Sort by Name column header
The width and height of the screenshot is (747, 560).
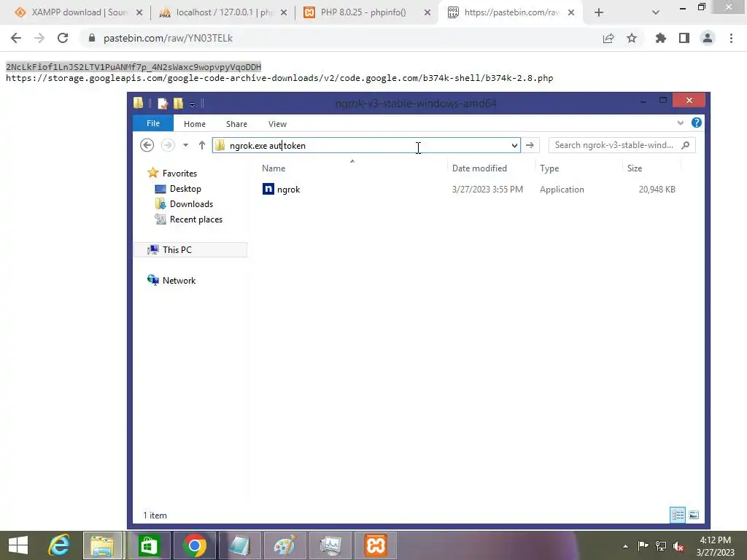274,168
